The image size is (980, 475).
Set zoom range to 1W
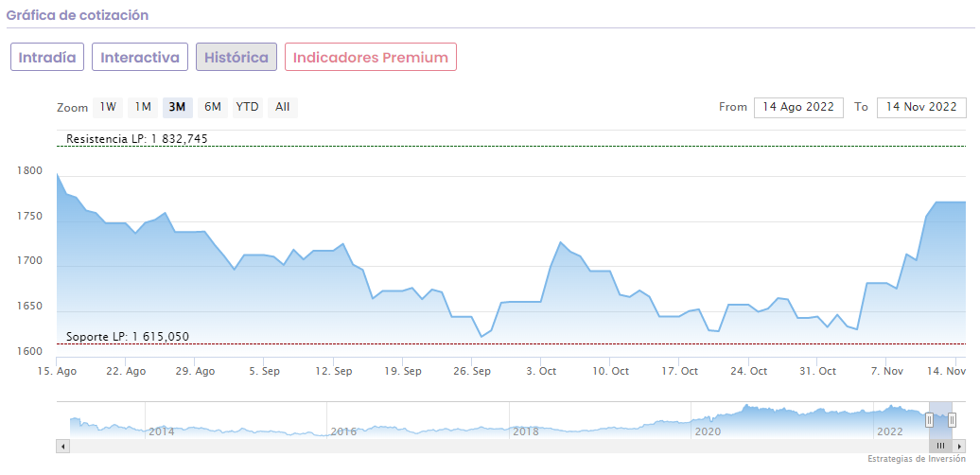[108, 107]
